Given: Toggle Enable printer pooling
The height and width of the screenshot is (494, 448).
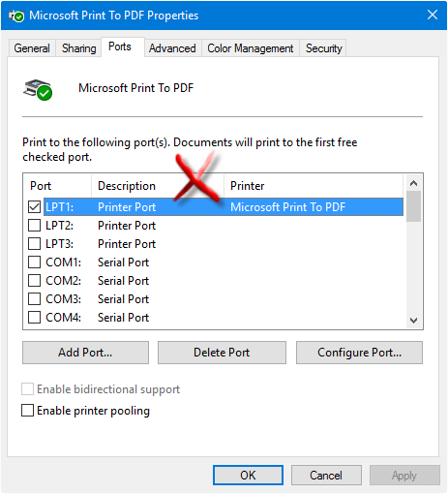Looking at the screenshot, I should 27,411.
